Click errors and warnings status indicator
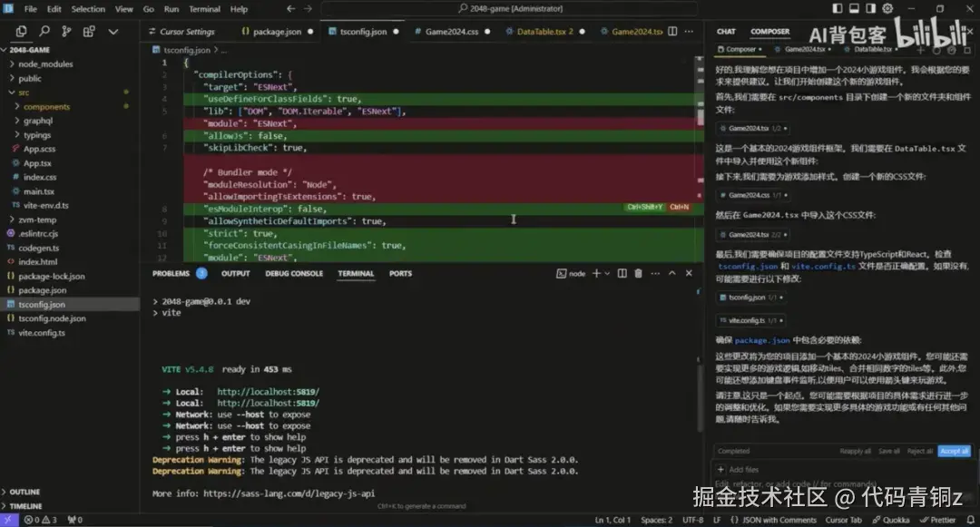 (41, 520)
